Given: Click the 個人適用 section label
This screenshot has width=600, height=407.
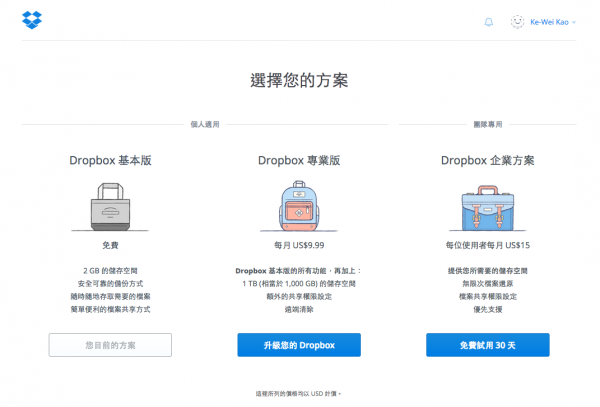Looking at the screenshot, I should 205,124.
